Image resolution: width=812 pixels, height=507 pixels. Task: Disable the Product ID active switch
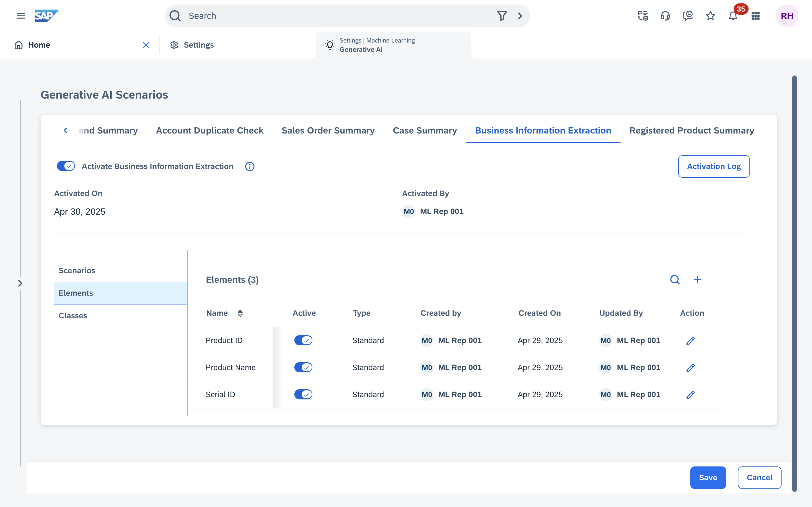point(303,340)
